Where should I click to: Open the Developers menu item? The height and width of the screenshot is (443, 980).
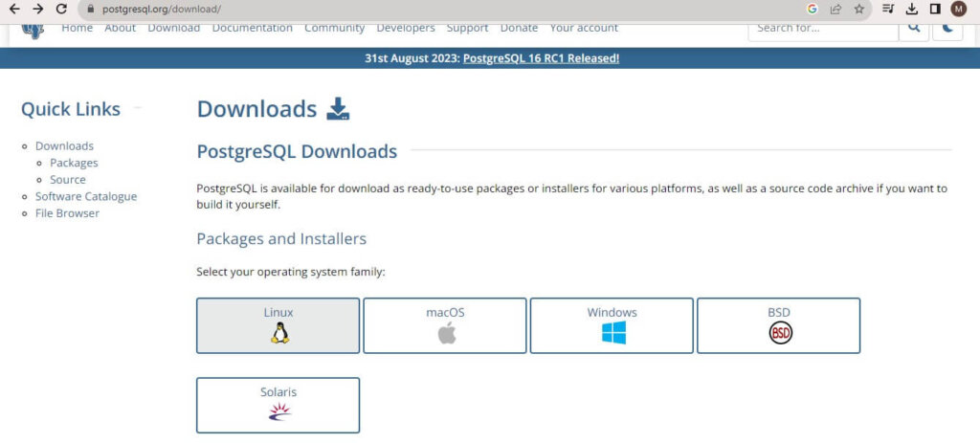point(406,28)
